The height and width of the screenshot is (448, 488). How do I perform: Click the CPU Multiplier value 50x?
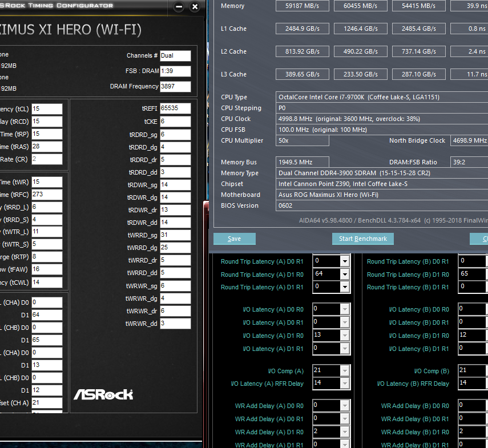302,140
